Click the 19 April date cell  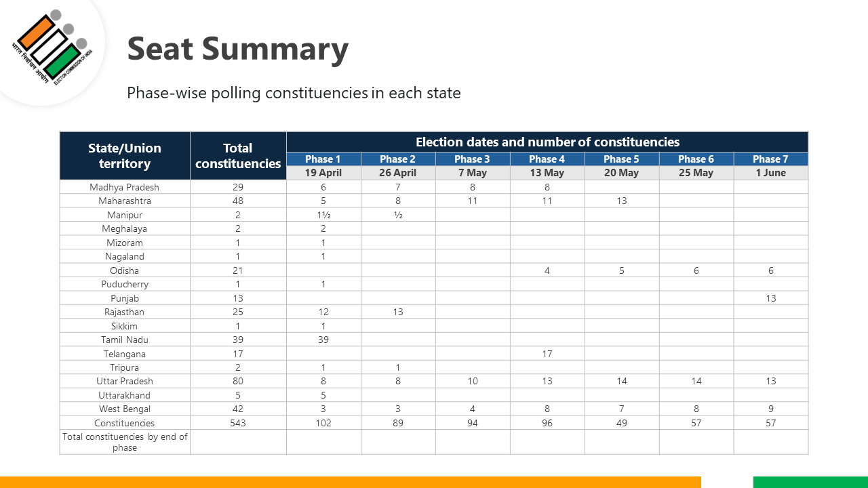click(323, 173)
